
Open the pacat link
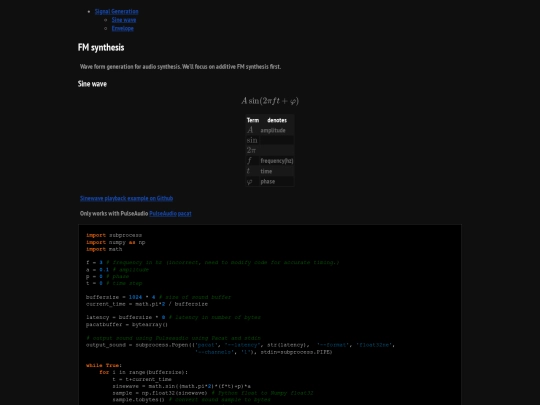[185, 214]
